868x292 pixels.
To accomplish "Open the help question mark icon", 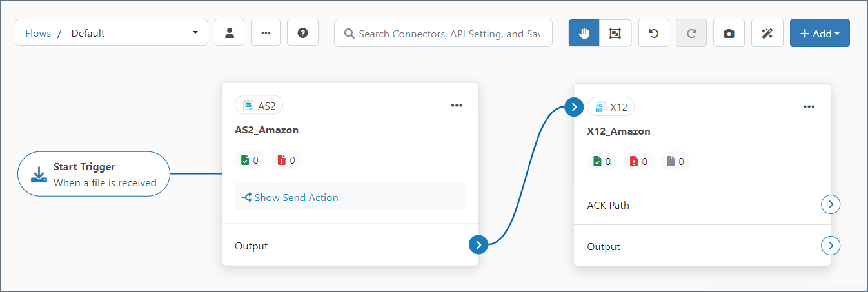I will pos(302,33).
